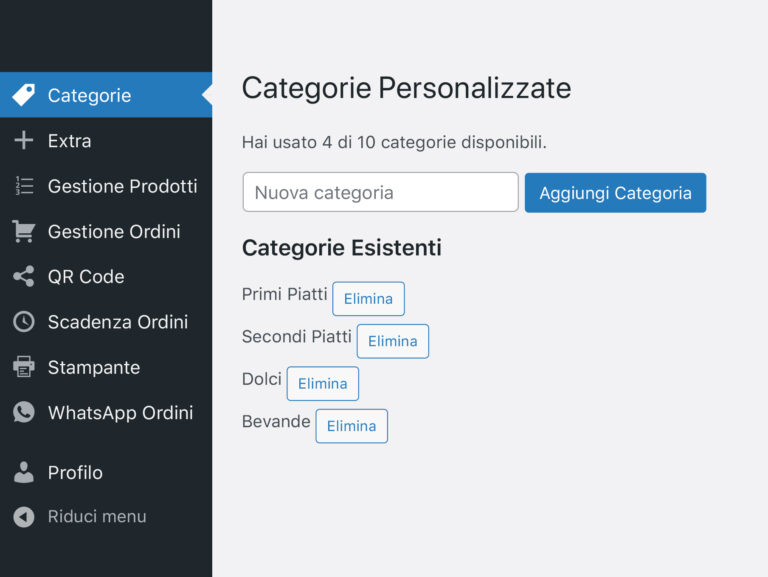Screen dimensions: 768x577
Task: Delete Bevande category with Elimina
Action: coord(352,426)
